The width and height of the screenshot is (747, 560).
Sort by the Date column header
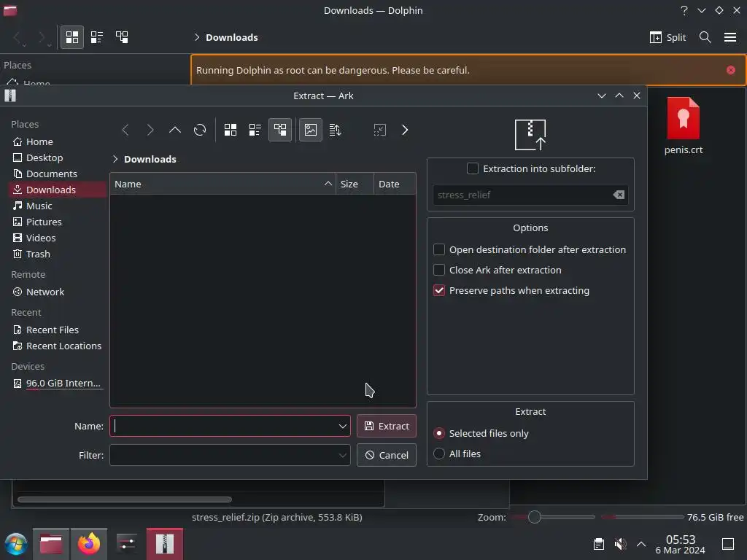(x=395, y=184)
